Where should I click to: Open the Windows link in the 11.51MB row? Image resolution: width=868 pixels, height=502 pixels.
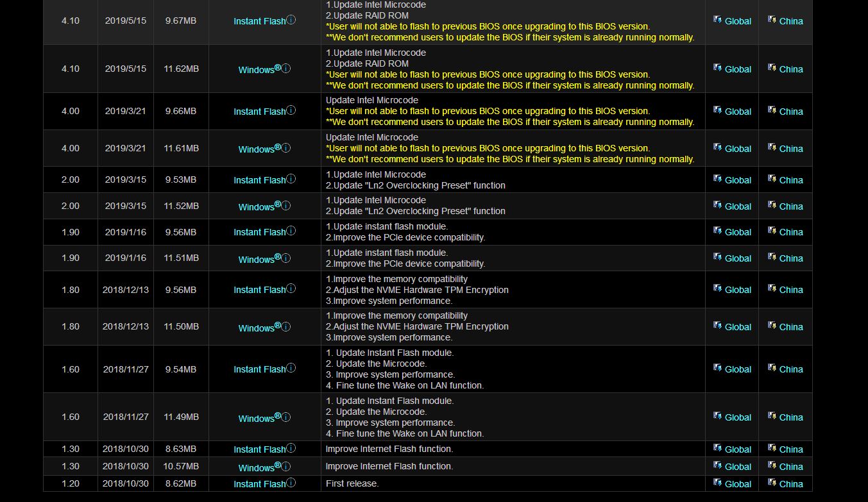(x=260, y=259)
